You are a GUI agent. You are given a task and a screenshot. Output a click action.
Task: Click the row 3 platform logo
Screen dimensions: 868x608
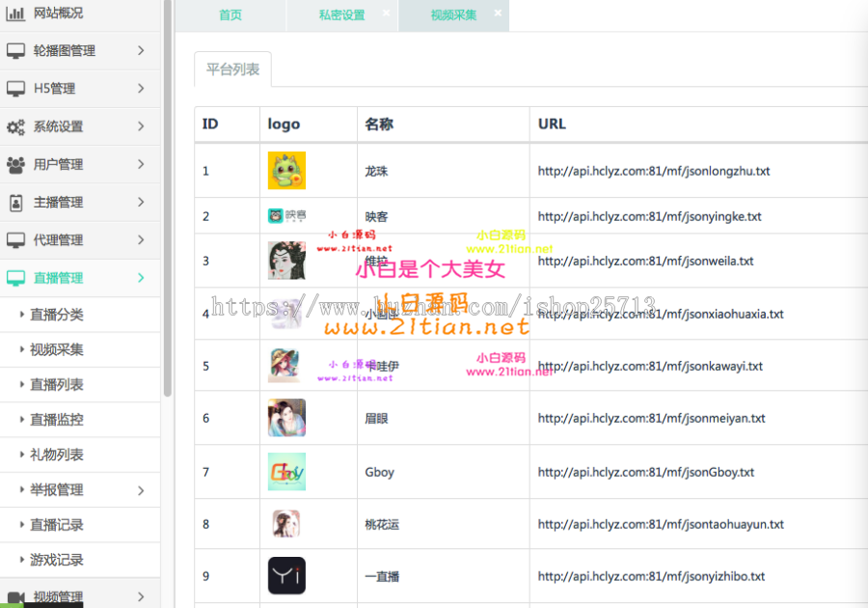click(x=286, y=261)
